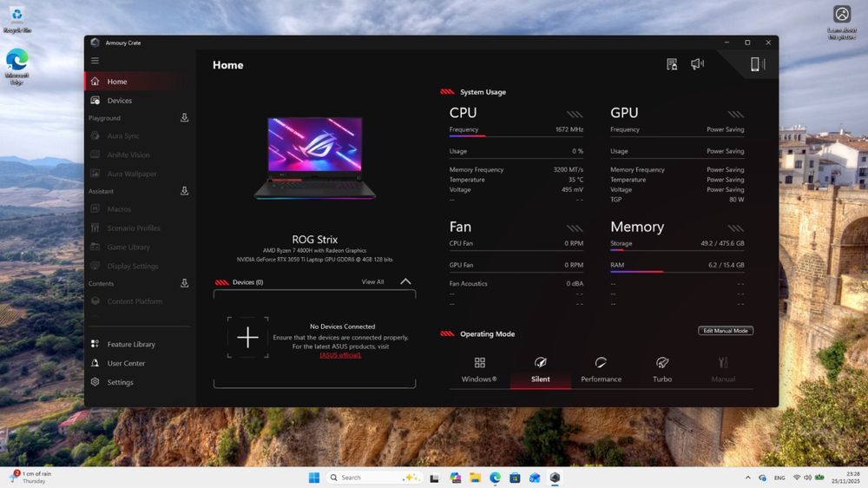Viewport: 868px width, 488px height.
Task: Click the taskbar Search box
Action: click(x=375, y=478)
